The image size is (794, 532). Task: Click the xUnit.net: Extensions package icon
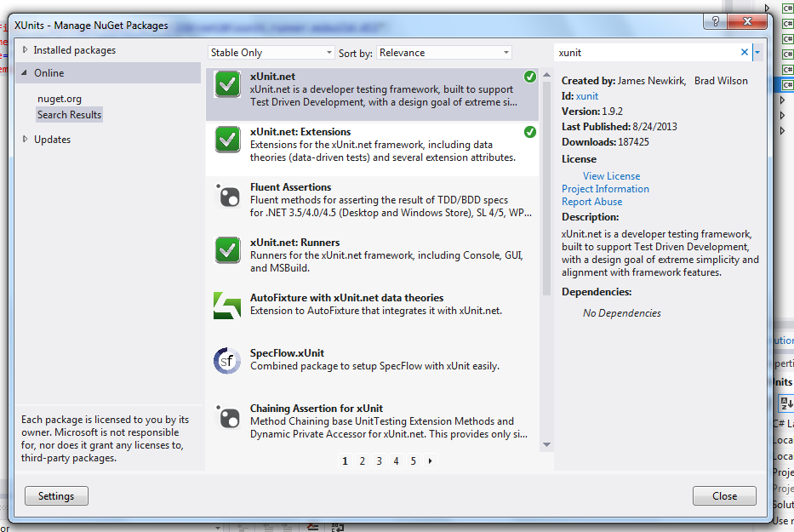[x=227, y=139]
